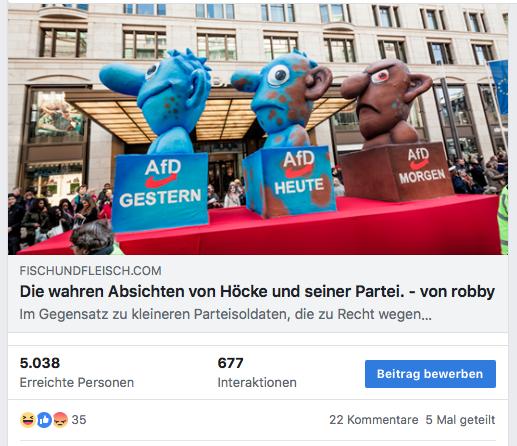Click the brown angry figure's head in the image
The width and height of the screenshot is (517, 446).
(384, 97)
